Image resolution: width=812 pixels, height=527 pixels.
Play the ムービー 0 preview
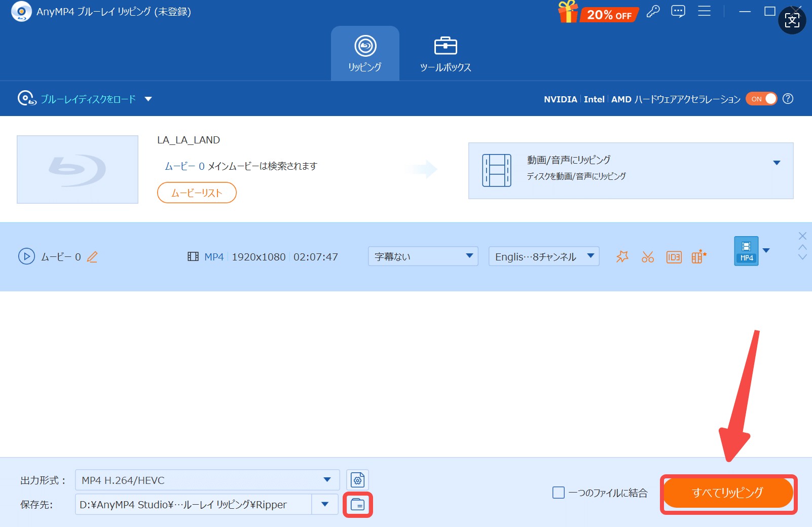pos(26,256)
